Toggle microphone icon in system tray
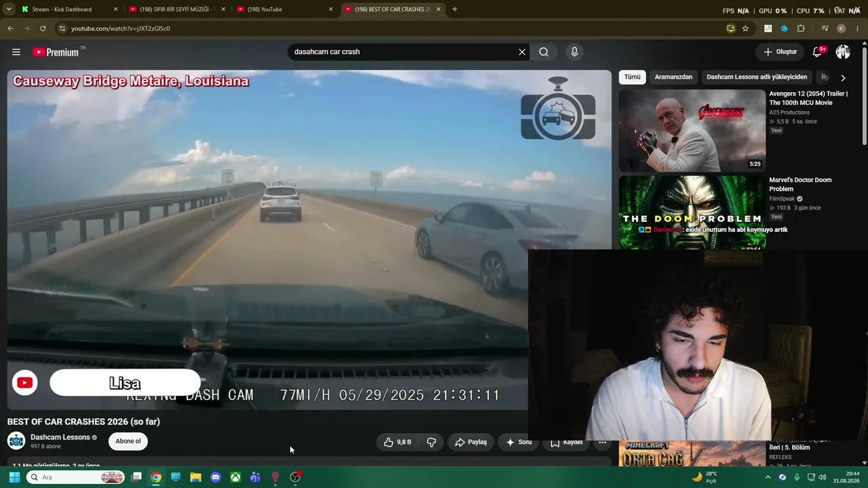Viewport: 868px width, 488px height. tap(797, 477)
